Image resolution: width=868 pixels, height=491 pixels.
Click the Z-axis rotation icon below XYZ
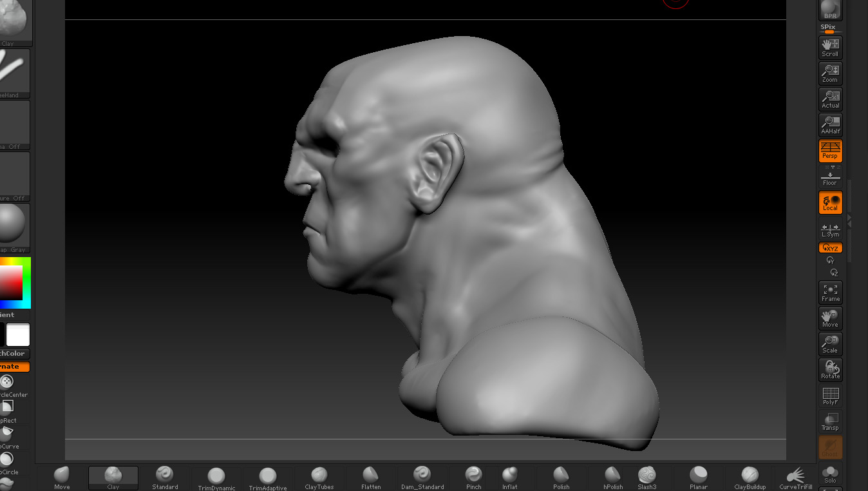[833, 273]
